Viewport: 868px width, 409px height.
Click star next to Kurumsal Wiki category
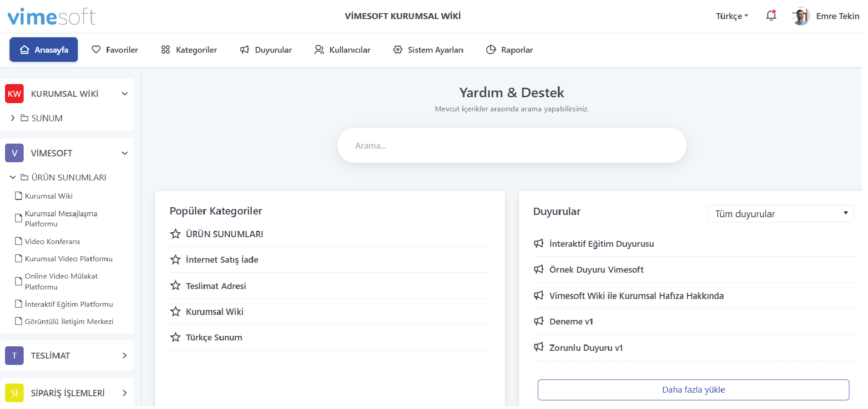175,311
